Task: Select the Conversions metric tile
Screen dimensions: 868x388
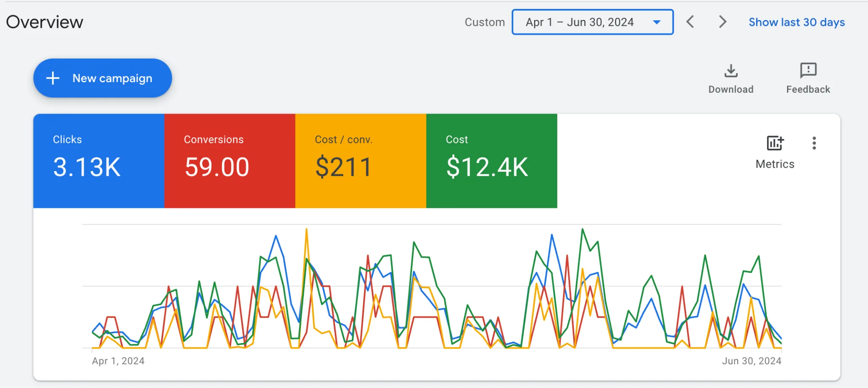Action: coord(230,161)
